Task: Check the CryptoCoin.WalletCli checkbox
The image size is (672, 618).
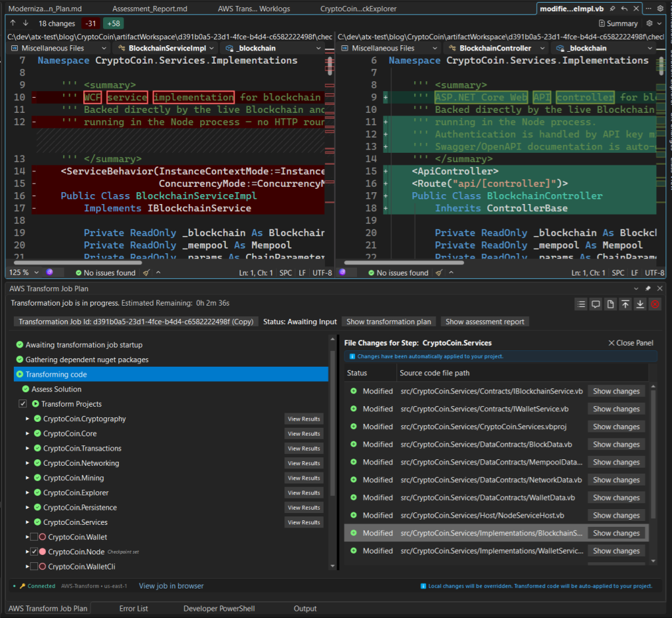Action: [34, 567]
